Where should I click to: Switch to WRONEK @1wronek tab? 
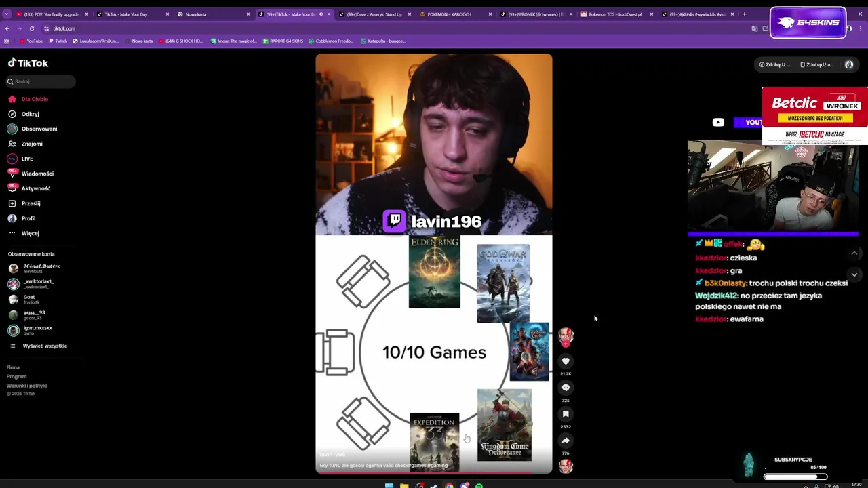click(536, 14)
